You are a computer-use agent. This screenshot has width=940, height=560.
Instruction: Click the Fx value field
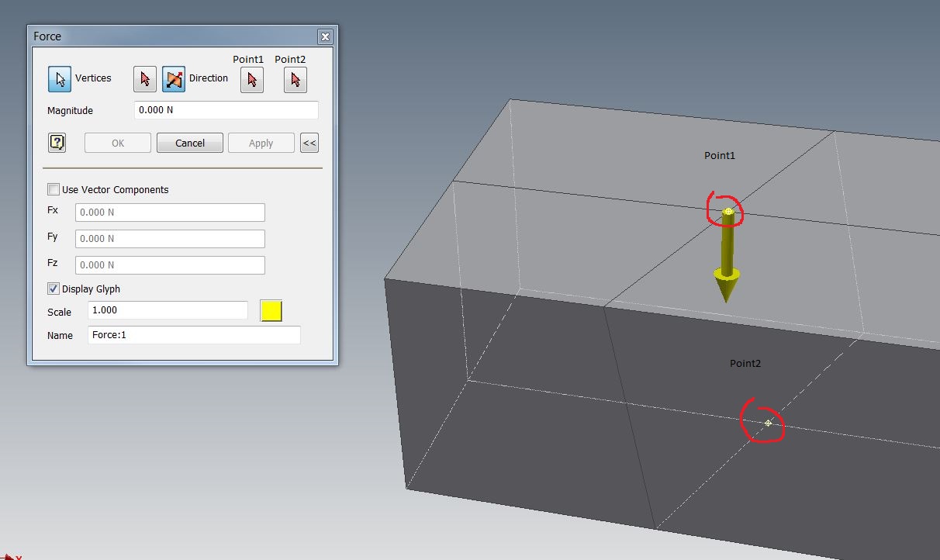pyautogui.click(x=170, y=213)
